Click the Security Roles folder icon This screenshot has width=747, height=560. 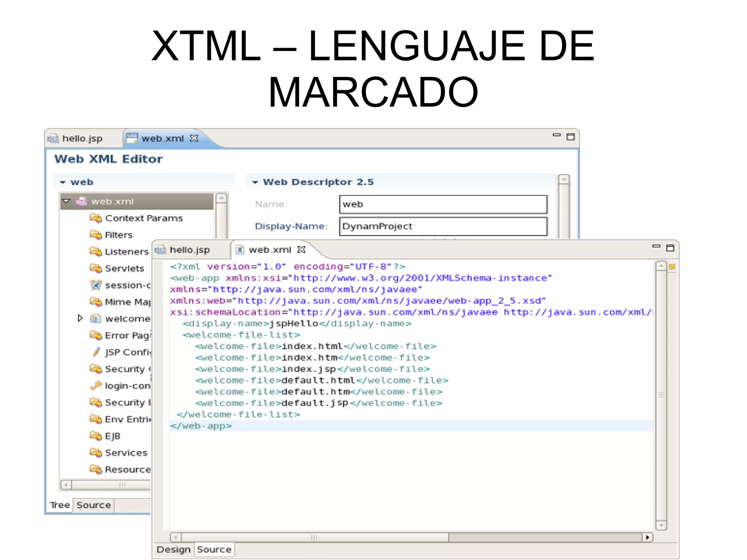pyautogui.click(x=96, y=402)
